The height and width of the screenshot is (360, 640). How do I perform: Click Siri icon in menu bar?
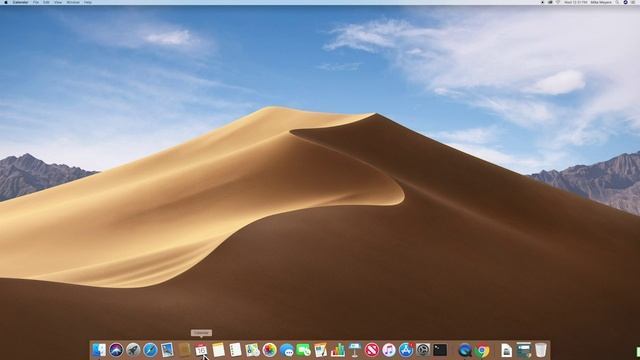[625, 2]
